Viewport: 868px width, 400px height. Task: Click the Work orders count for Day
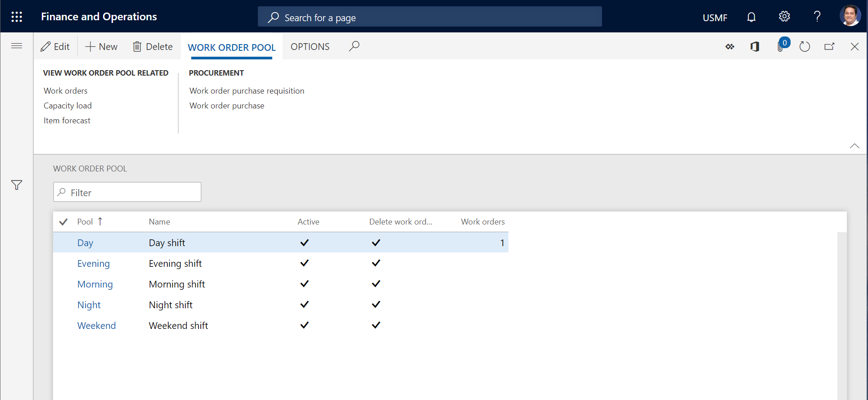click(502, 243)
